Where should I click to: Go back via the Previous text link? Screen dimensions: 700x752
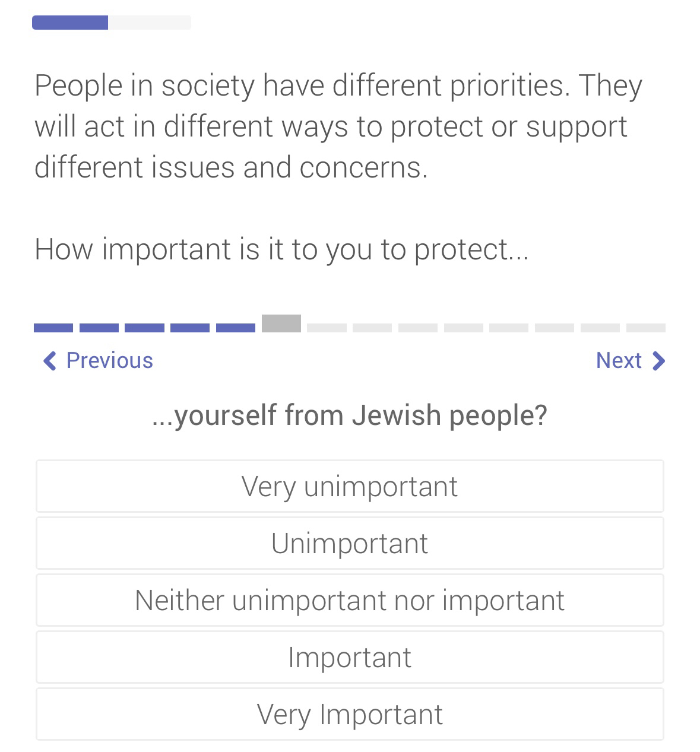click(109, 361)
